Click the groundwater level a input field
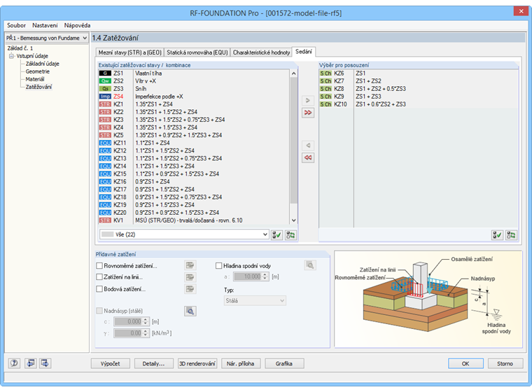Viewport: 532px width, 392px height. pos(248,276)
